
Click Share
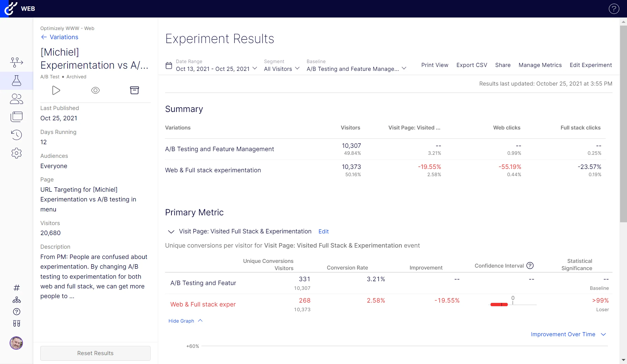point(503,65)
